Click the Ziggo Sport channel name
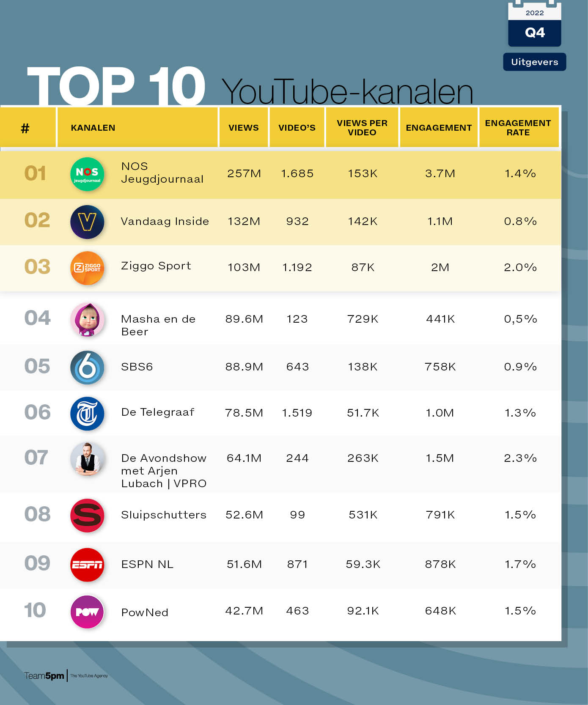Image resolution: width=588 pixels, height=705 pixels. 156,266
